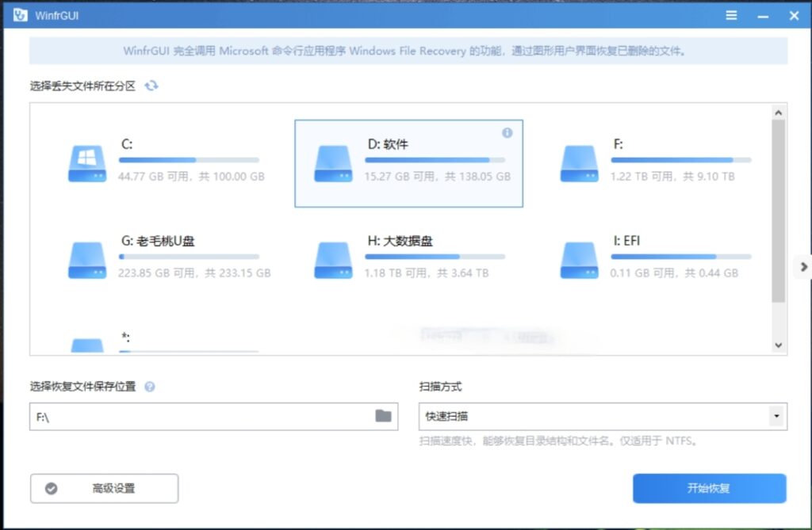
Task: Open the 扫描方式 dropdown showing 快速扫描
Action: click(x=602, y=416)
